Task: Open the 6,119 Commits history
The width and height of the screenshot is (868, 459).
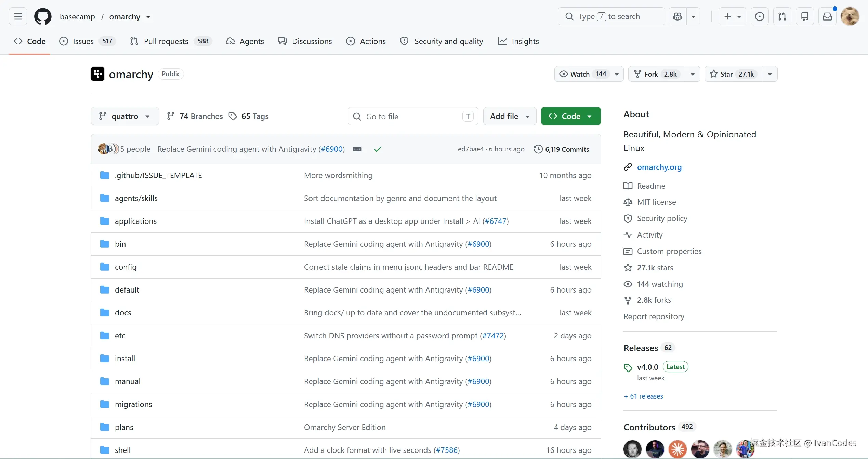Action: tap(562, 149)
